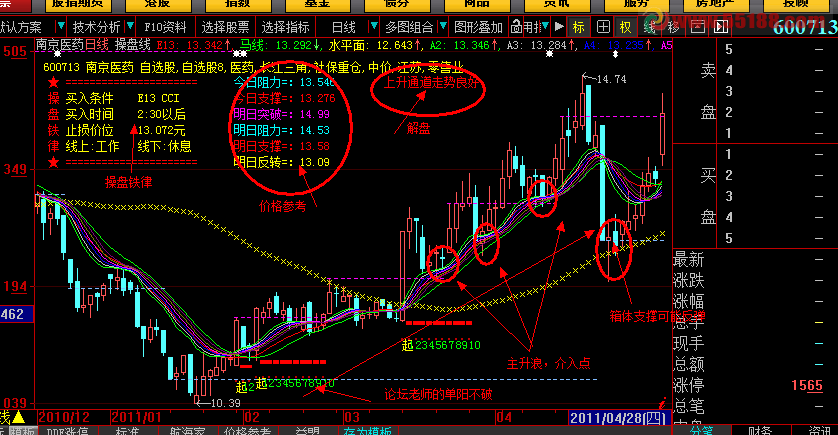Click the side panel toggle icon
Viewport: 838px width, 435px height.
(721, 27)
